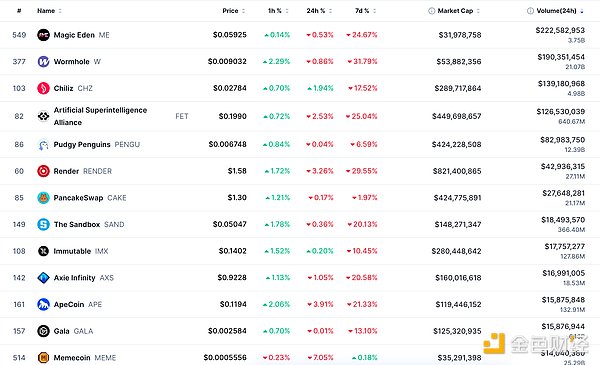Image resolution: width=600 pixels, height=365 pixels.
Task: Click ApeCoin 1h change 2.06%
Action: [x=276, y=305]
